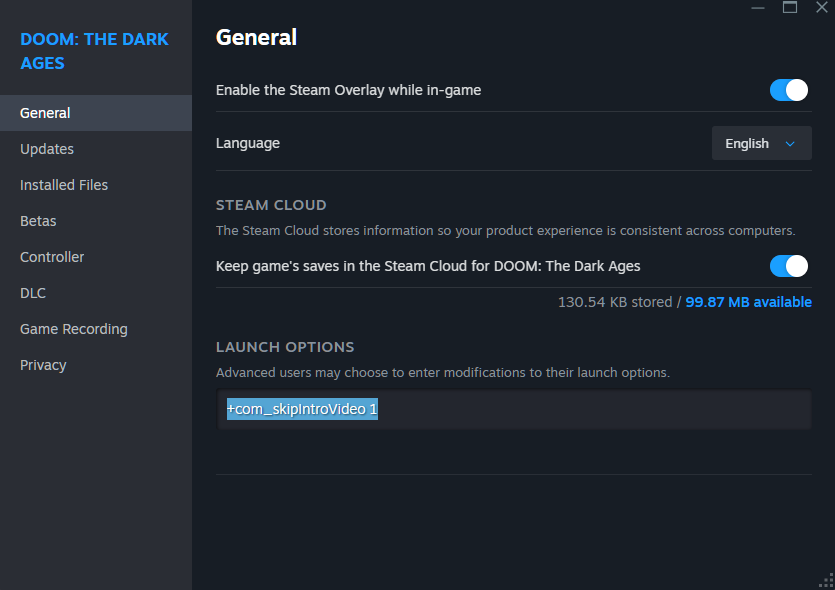This screenshot has height=590, width=835.
Task: Minimize the properties window
Action: coord(759,7)
